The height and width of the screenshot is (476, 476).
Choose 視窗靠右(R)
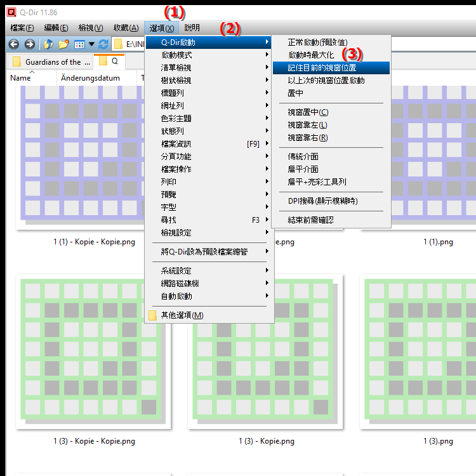[x=331, y=138]
